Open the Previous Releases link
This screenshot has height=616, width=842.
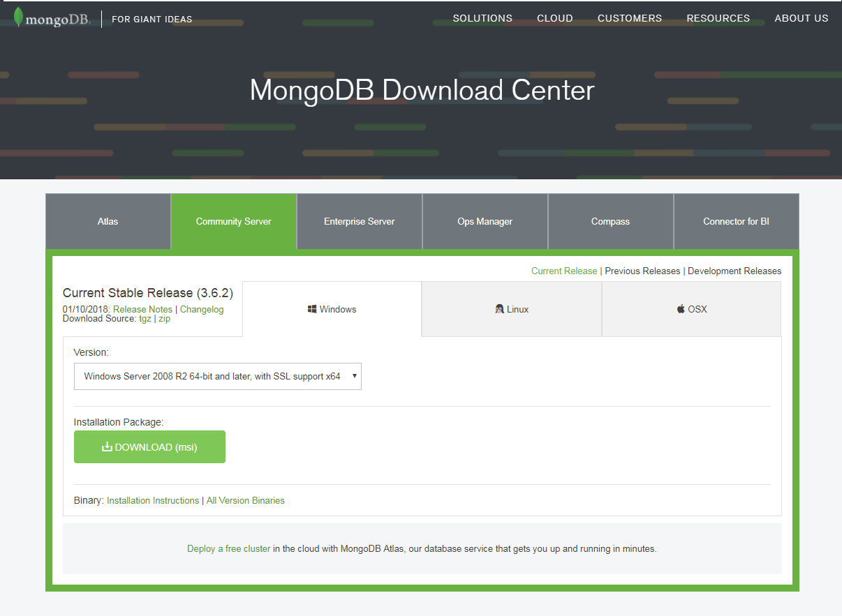[642, 271]
